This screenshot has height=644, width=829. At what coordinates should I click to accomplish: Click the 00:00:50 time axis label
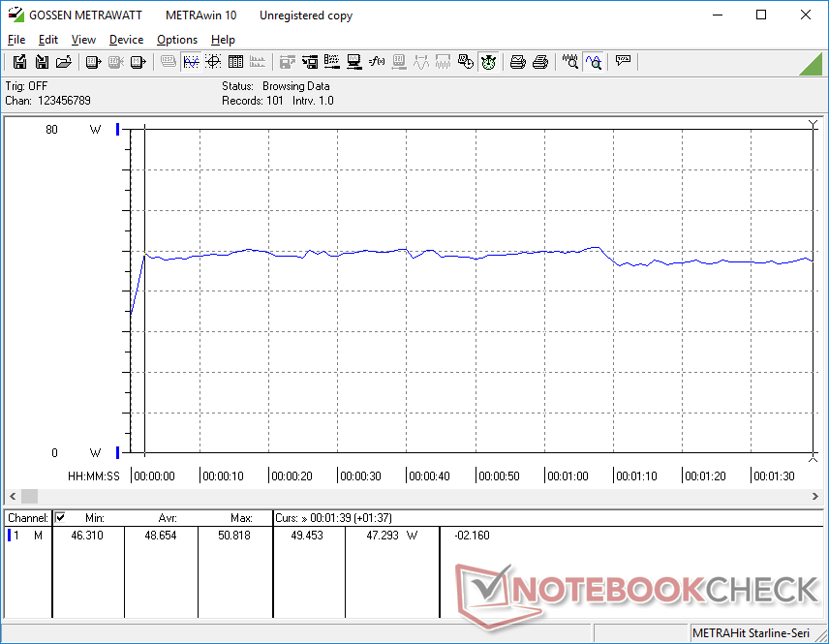500,476
